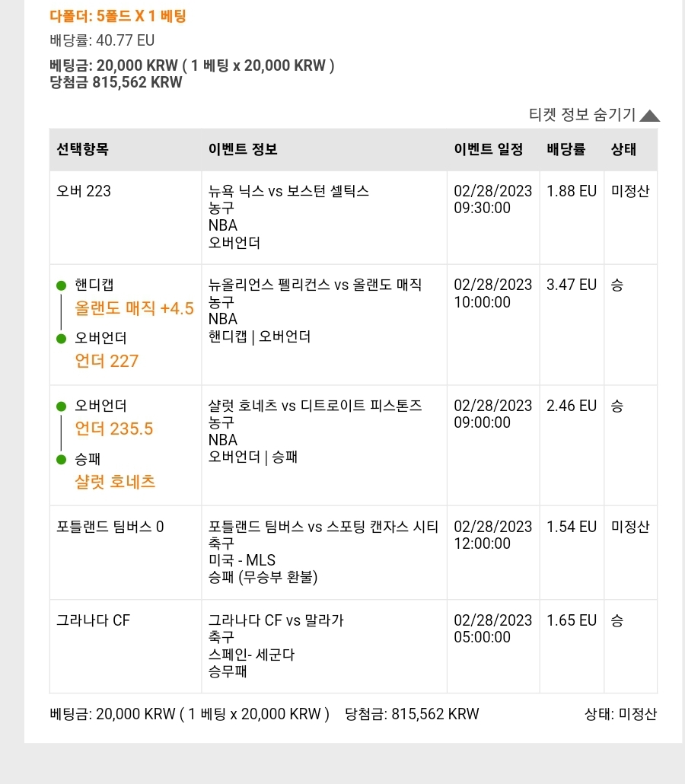Select the orange 언더 227 selection
The width and height of the screenshot is (685, 784).
(107, 361)
